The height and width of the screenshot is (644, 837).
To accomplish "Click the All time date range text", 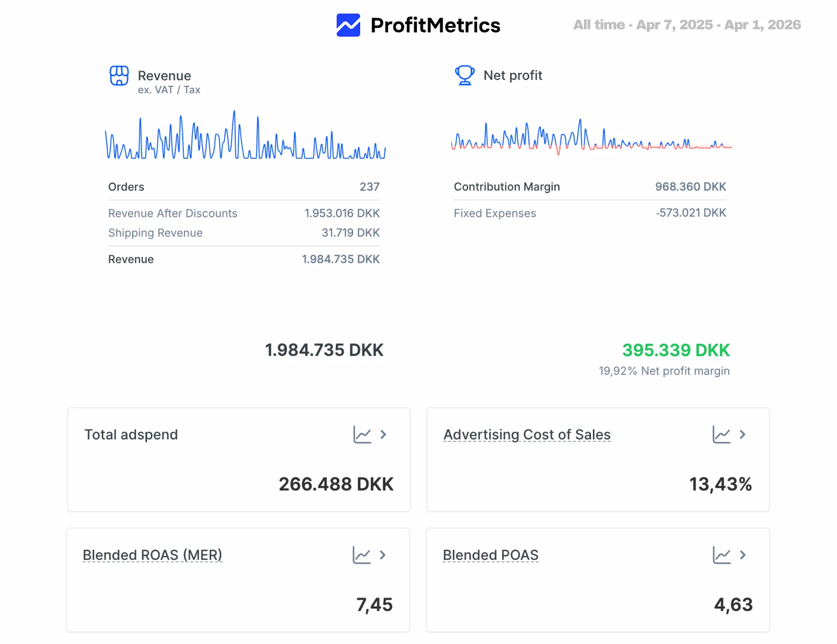I will (687, 25).
